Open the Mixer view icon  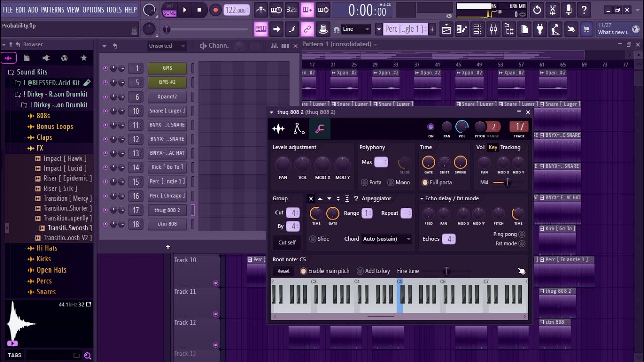(x=493, y=29)
